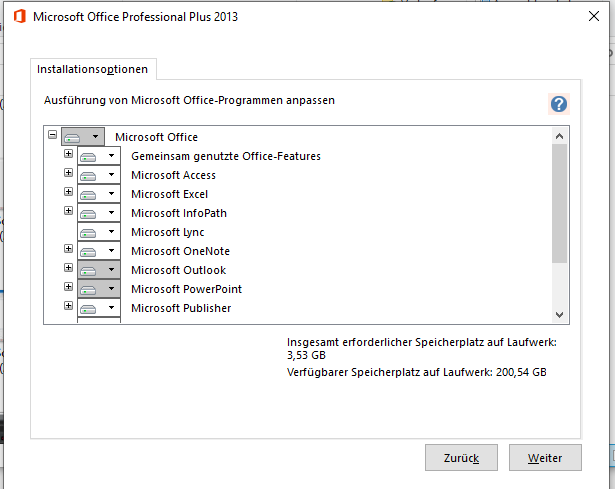615x489 pixels.
Task: Click the Office logo in title bar
Action: click(x=20, y=16)
